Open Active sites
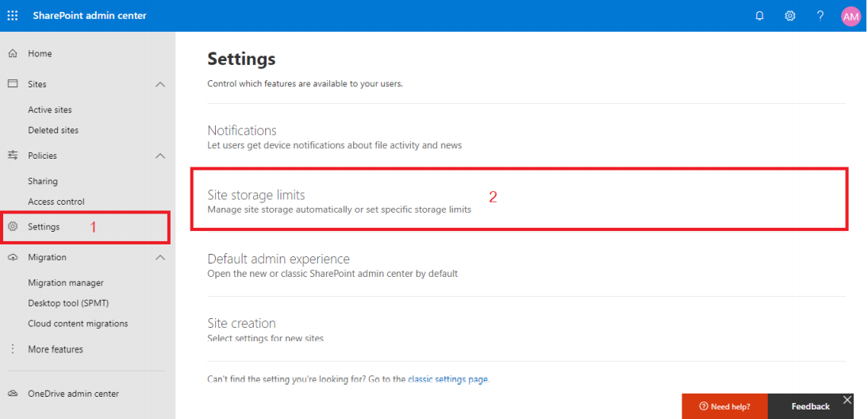This screenshot has height=419, width=868. (x=50, y=110)
